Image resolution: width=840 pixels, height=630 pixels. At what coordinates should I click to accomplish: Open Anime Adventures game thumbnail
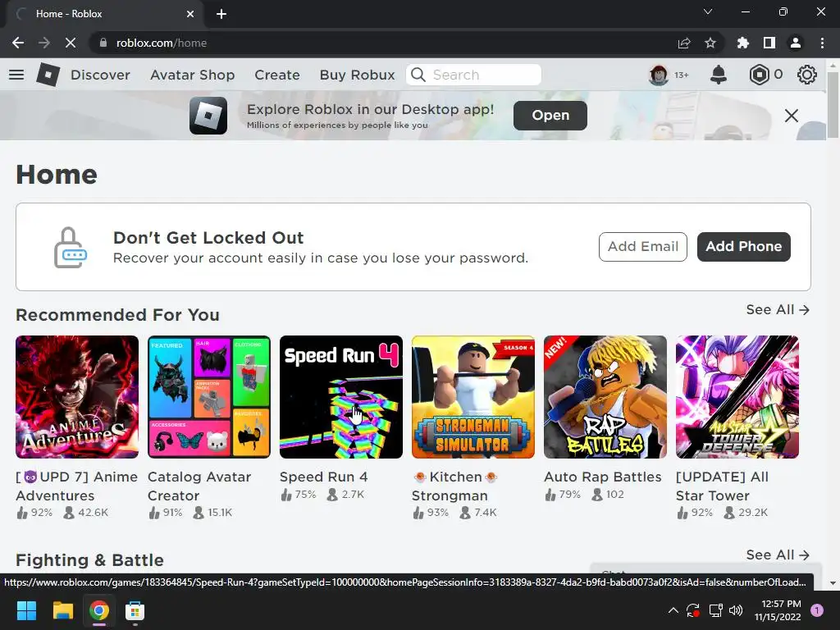[77, 397]
